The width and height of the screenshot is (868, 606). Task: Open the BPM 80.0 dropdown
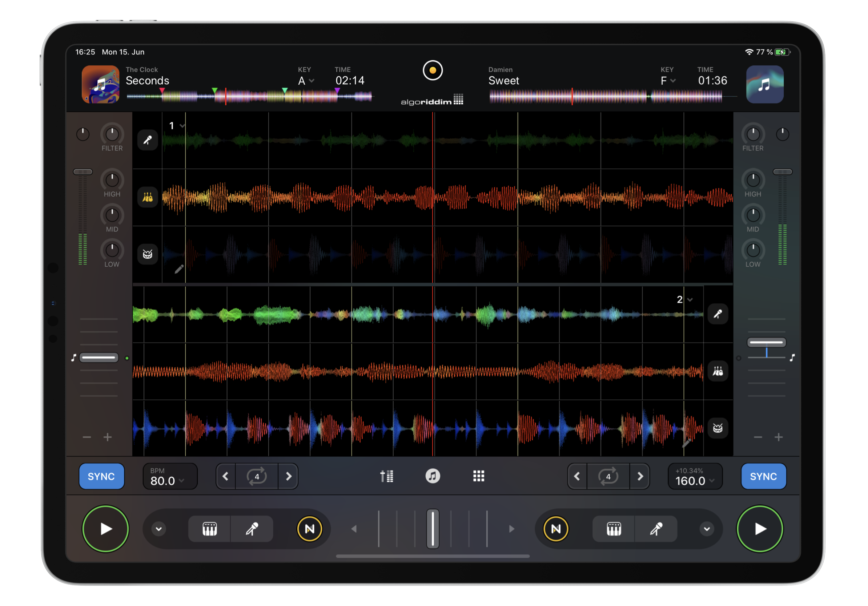coord(170,477)
